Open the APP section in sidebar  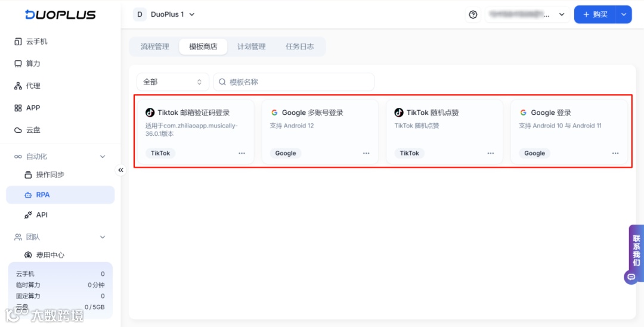coord(60,108)
